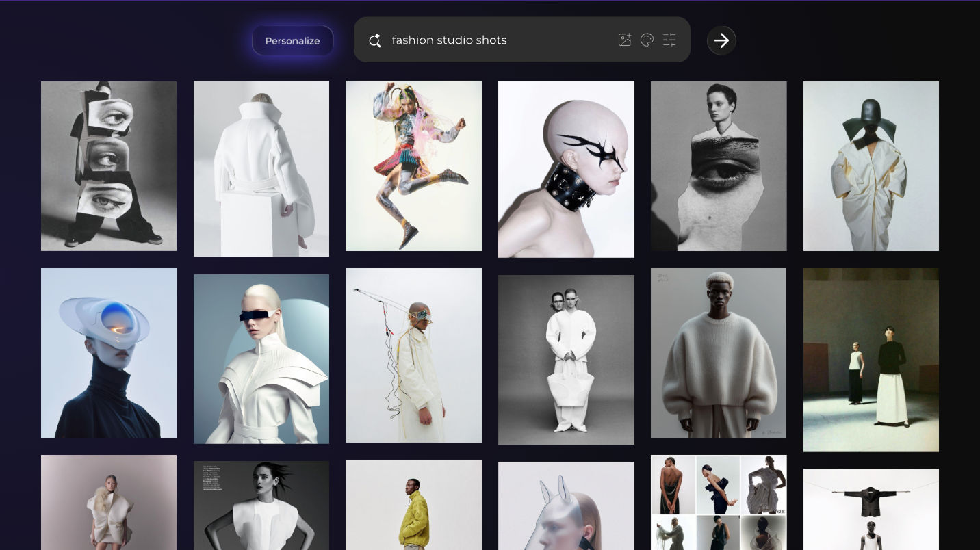Open the two figures in long skirts image

pyautogui.click(x=871, y=360)
